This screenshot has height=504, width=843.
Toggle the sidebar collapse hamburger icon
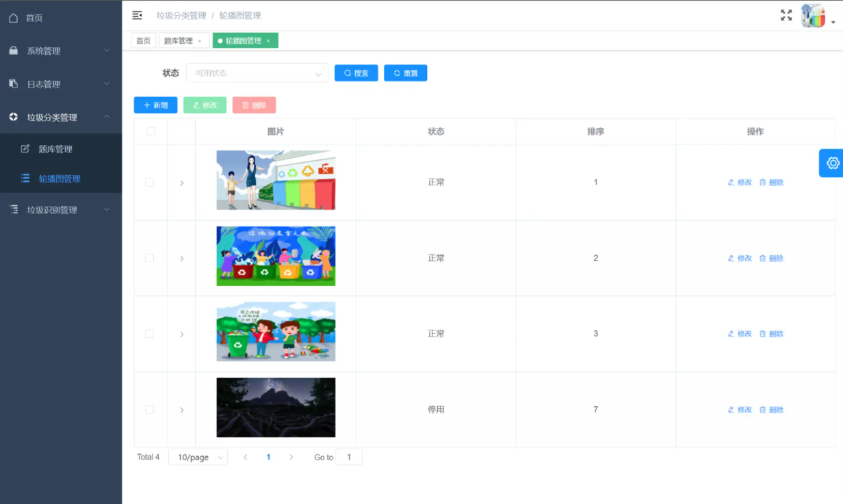(x=137, y=15)
